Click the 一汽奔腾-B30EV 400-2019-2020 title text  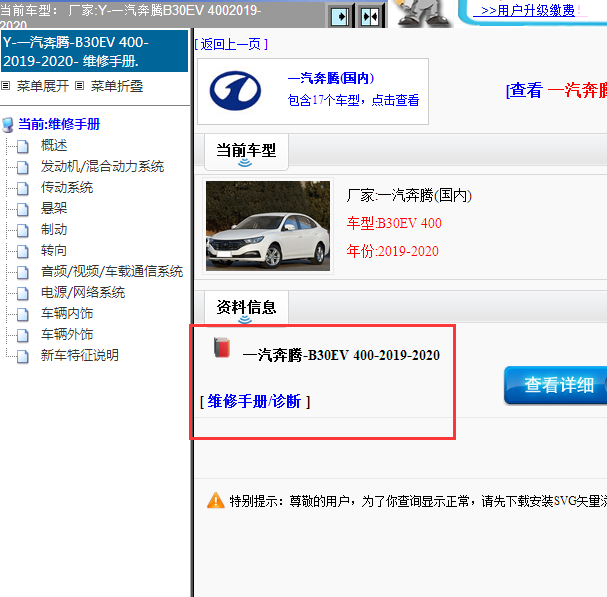341,355
